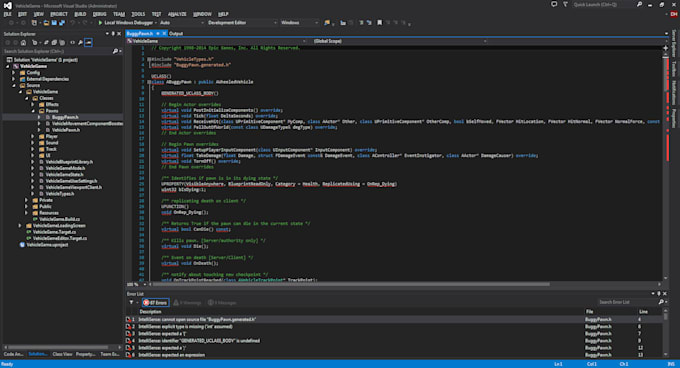This screenshot has width=680, height=368.
Task: Click the Quick Launch magnifier icon
Action: coord(639,4)
